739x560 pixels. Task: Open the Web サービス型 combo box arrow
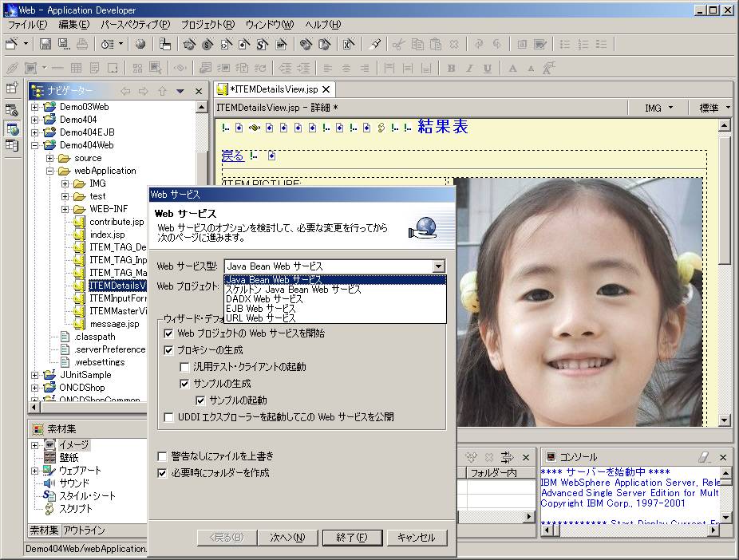[437, 266]
